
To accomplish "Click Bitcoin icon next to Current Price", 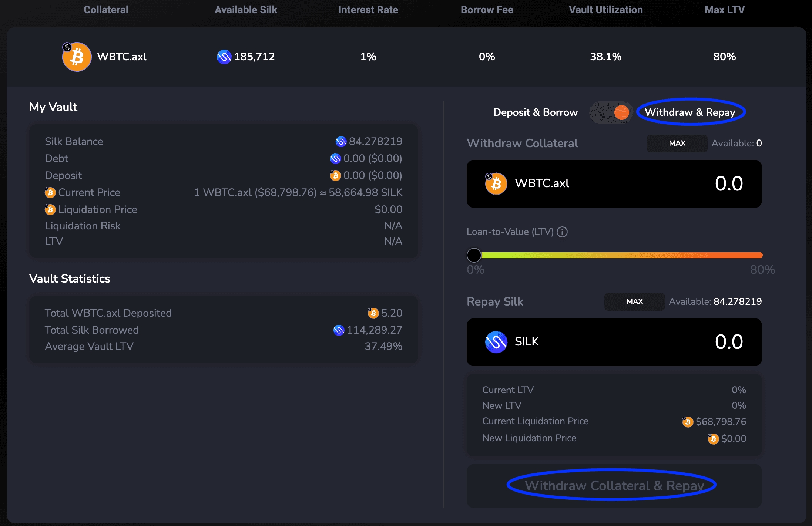I will click(x=50, y=192).
